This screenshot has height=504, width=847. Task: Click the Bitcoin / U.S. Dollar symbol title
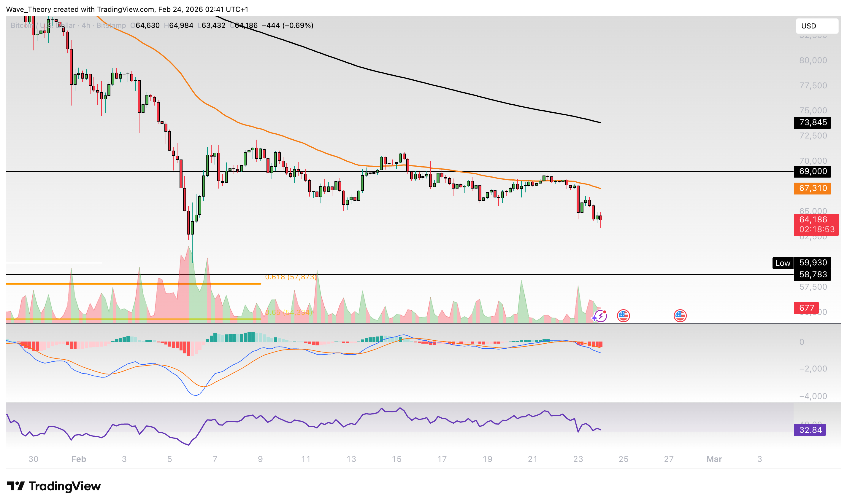(42, 25)
